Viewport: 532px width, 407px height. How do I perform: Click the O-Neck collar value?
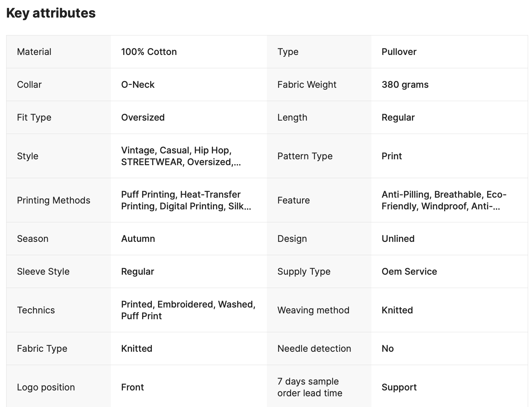(x=138, y=85)
